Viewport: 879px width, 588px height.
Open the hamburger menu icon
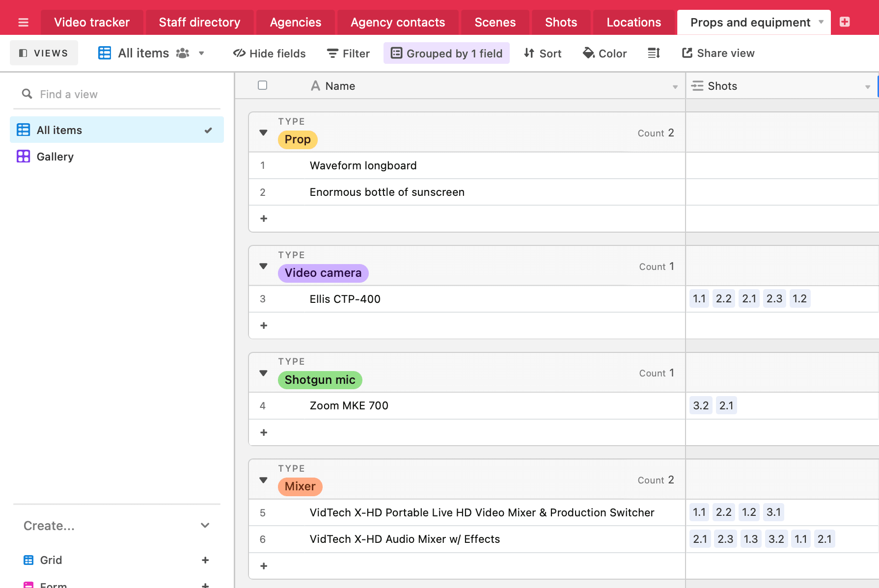[23, 23]
